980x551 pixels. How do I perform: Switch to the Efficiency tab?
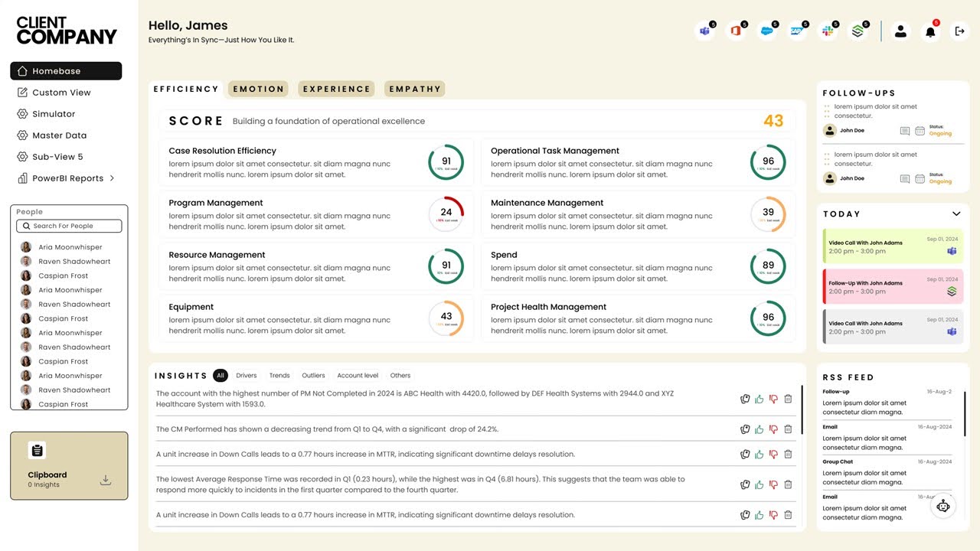[186, 89]
